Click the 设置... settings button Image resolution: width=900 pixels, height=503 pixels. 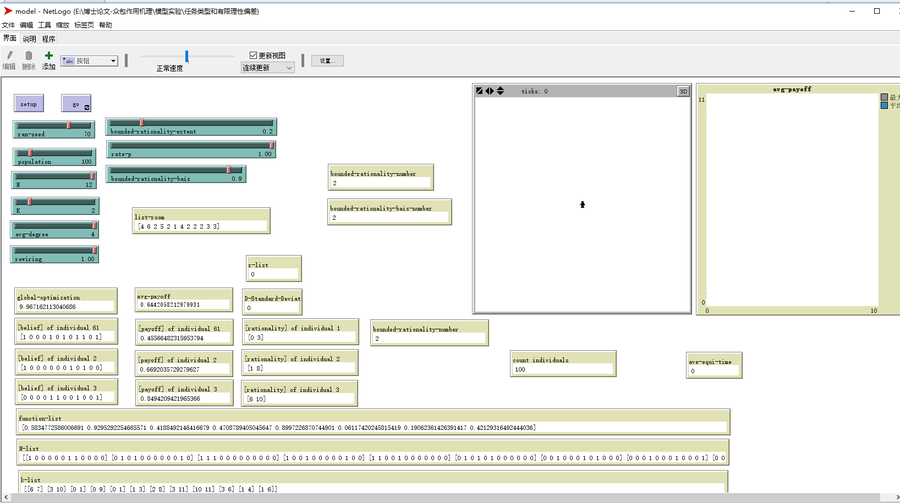[326, 61]
